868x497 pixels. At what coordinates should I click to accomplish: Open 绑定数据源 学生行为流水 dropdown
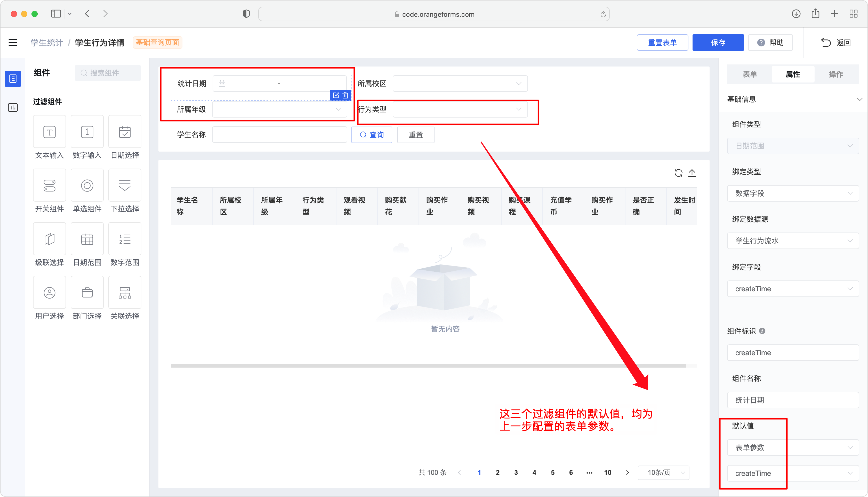coord(792,241)
